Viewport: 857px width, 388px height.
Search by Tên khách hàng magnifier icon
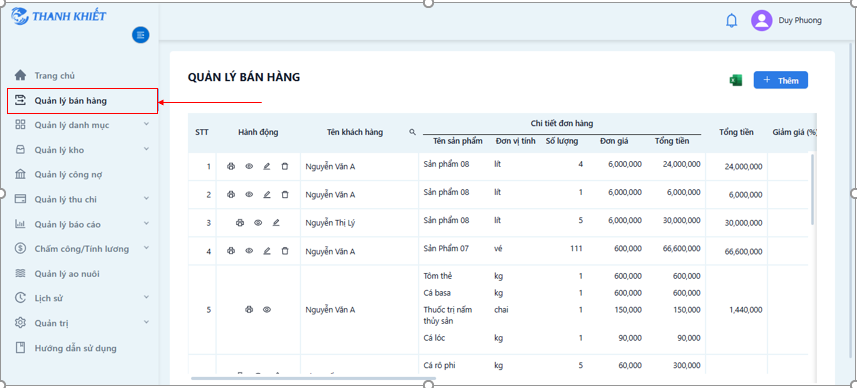(412, 132)
